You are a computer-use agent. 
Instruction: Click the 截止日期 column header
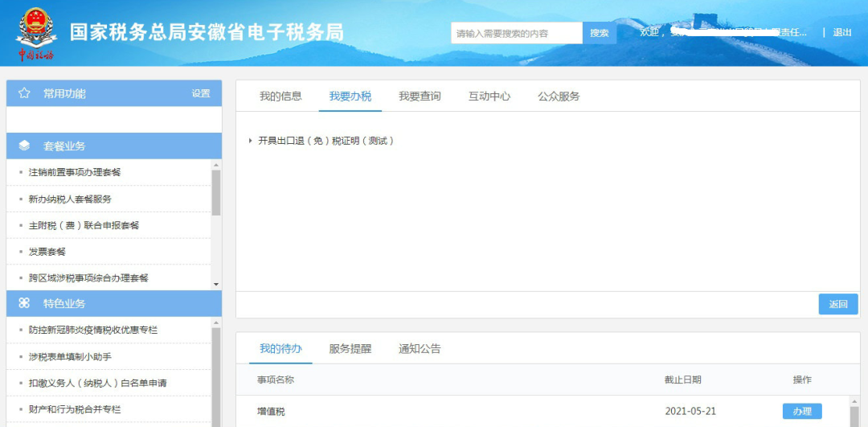683,380
